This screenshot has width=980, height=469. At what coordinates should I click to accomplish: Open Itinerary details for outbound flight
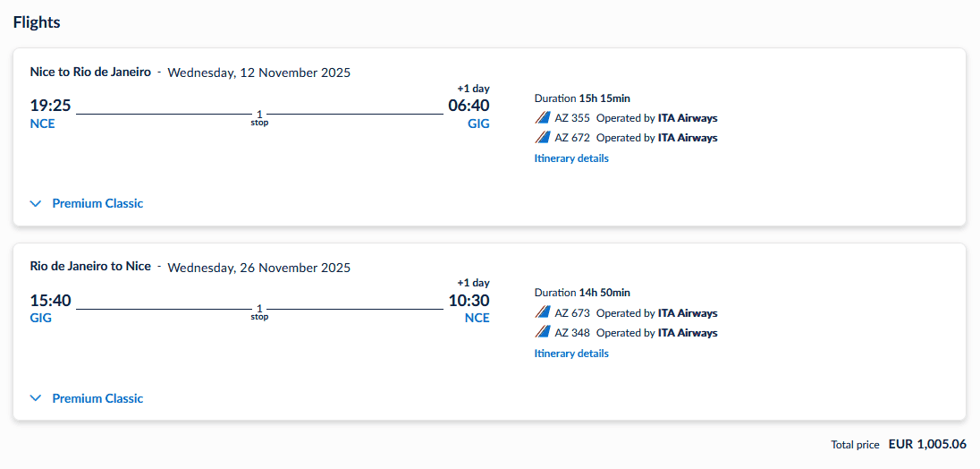pyautogui.click(x=571, y=158)
